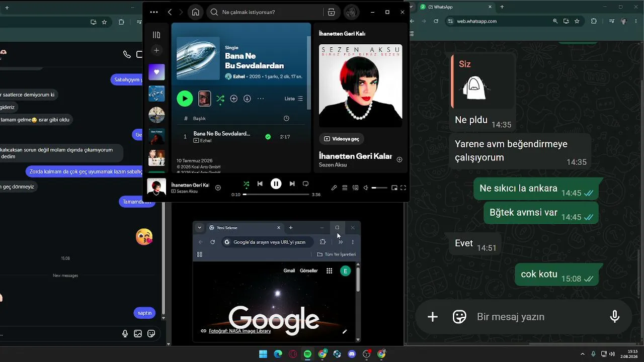644x362 pixels.
Task: Go back in Spotify navigation history
Action: click(x=170, y=12)
